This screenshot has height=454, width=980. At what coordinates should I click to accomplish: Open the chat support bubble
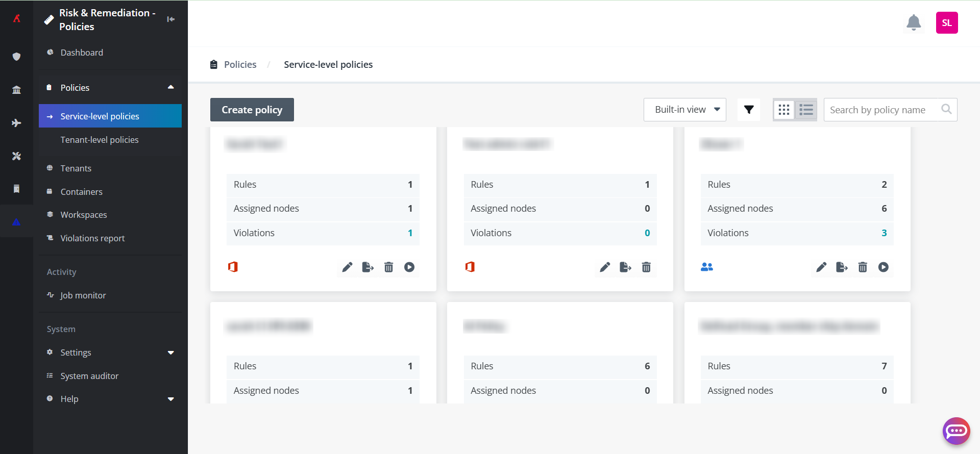pyautogui.click(x=956, y=431)
